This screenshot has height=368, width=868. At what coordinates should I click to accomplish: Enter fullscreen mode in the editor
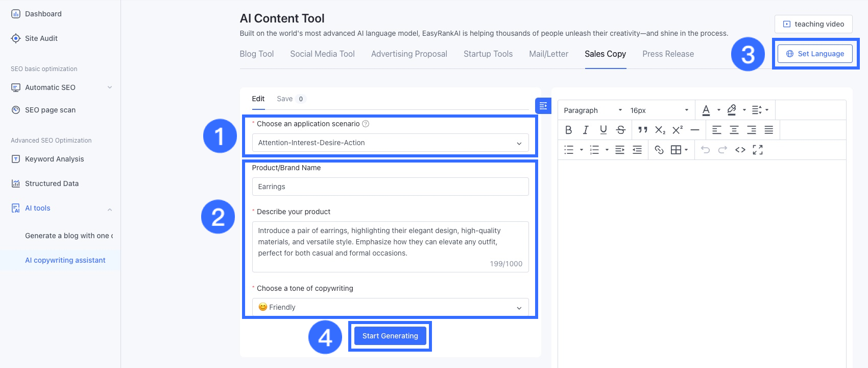(758, 150)
